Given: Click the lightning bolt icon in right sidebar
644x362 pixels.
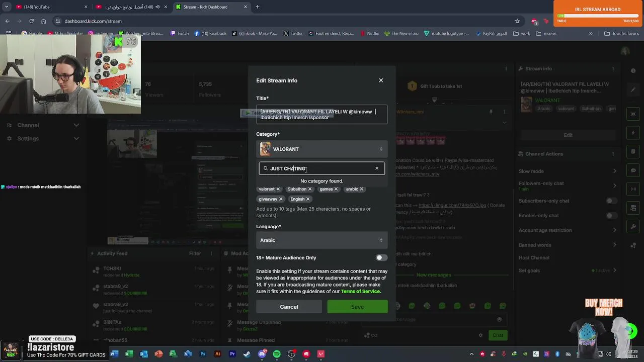Looking at the screenshot, I should [633, 133].
